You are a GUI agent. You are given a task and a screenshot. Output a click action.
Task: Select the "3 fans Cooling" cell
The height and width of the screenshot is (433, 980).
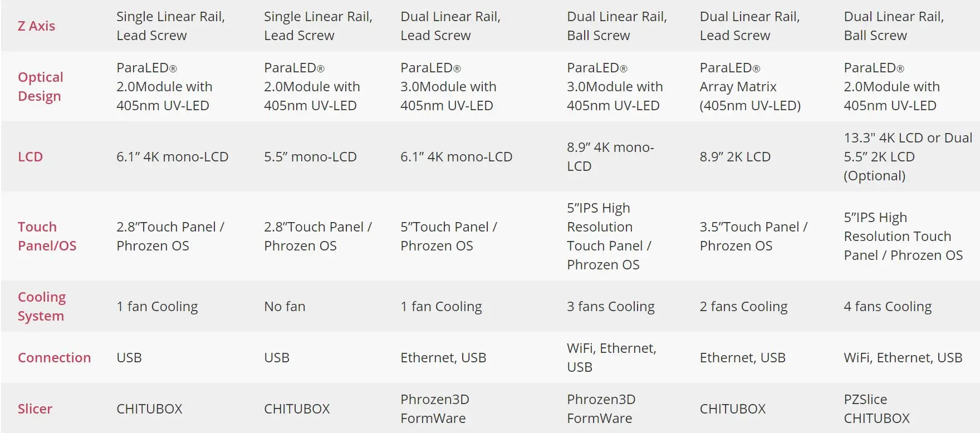(610, 307)
